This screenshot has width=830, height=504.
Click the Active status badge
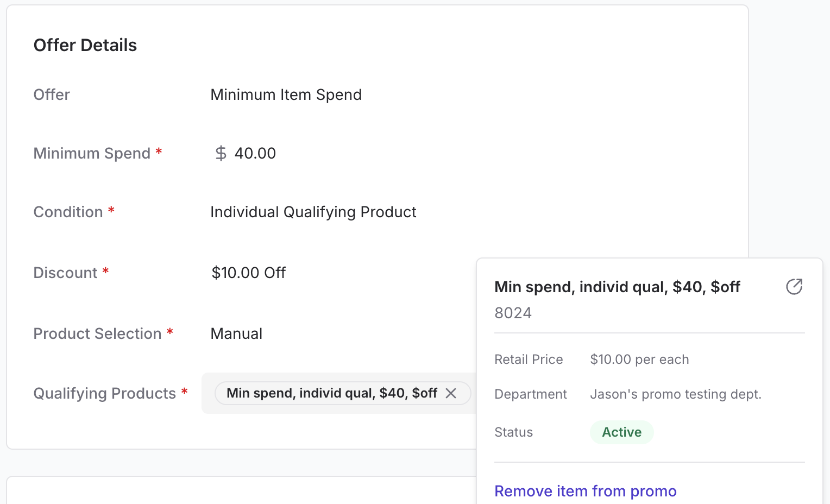pyautogui.click(x=621, y=432)
